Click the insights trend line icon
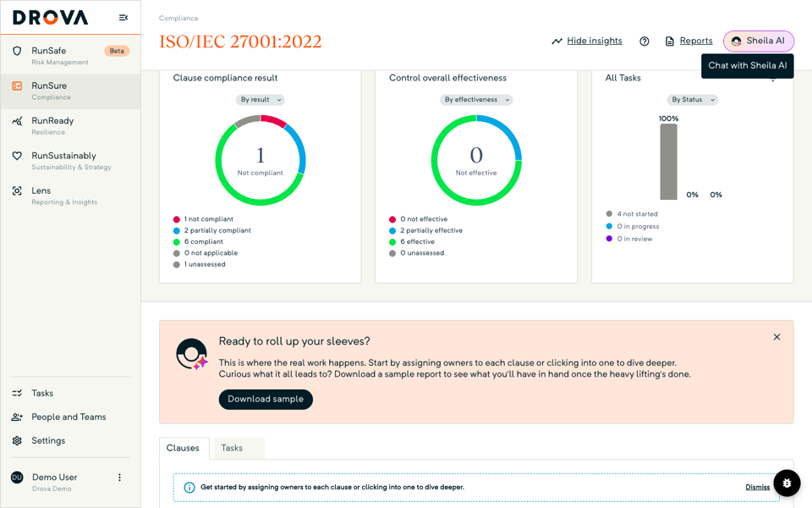812x508 pixels. point(557,41)
